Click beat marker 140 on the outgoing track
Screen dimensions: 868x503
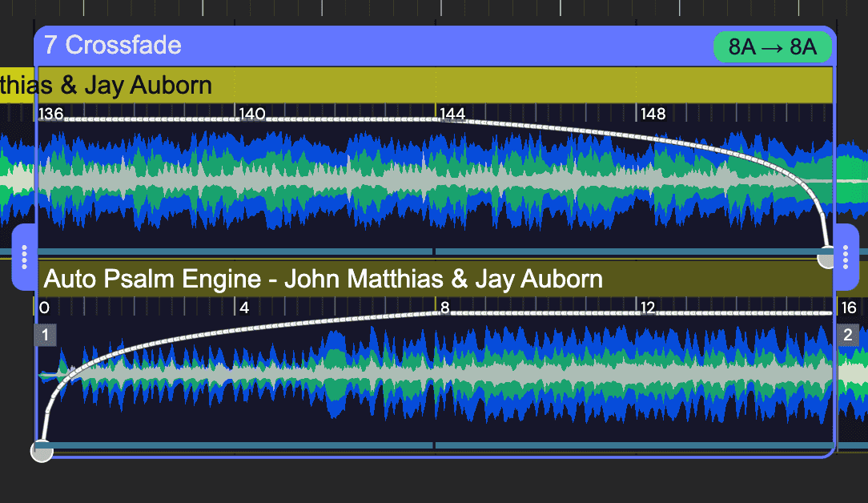[x=252, y=114]
